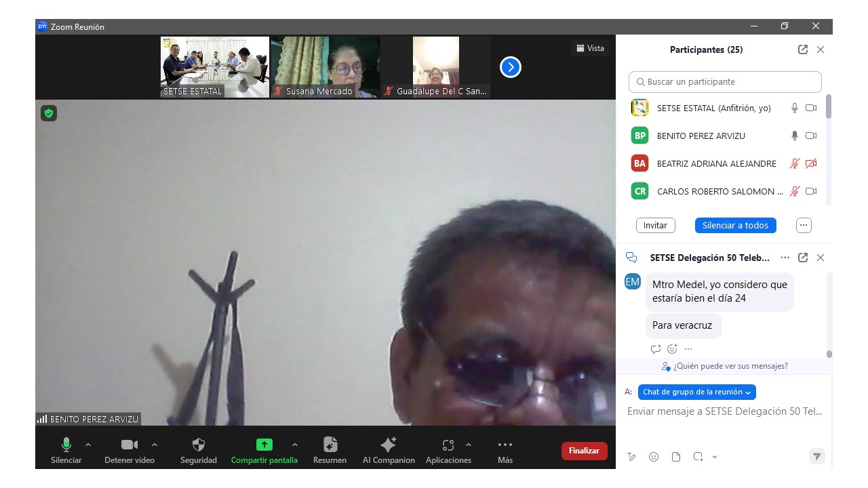Open emoji picker in chat toolbar
This screenshot has height=488, width=868.
coord(654,457)
